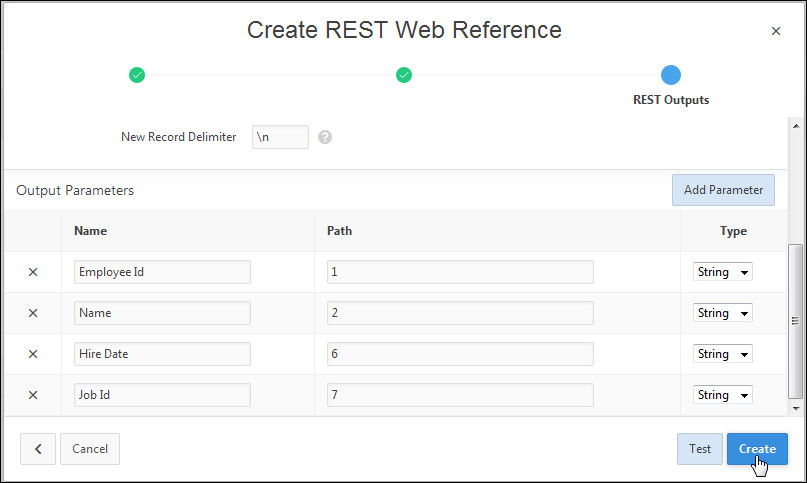Click the vertical scrollbar thumb

pyautogui.click(x=795, y=320)
